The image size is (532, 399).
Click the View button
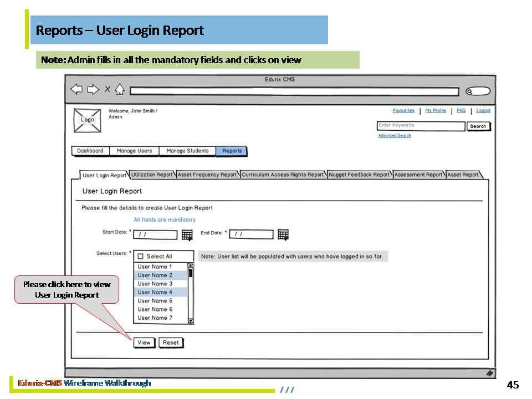(x=144, y=342)
